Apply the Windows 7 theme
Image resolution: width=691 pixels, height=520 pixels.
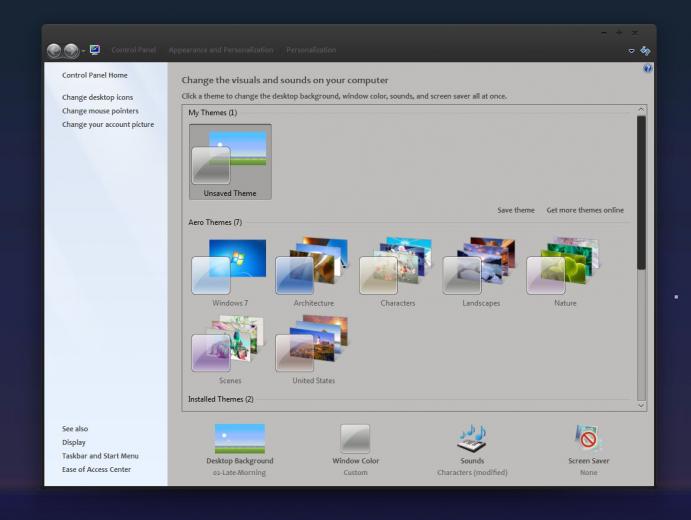230,272
